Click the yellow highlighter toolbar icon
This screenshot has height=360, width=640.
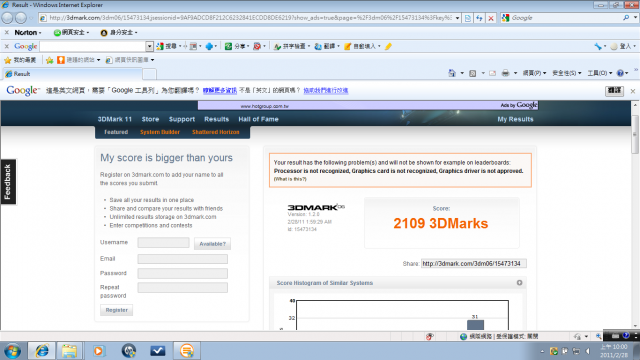coord(388,46)
